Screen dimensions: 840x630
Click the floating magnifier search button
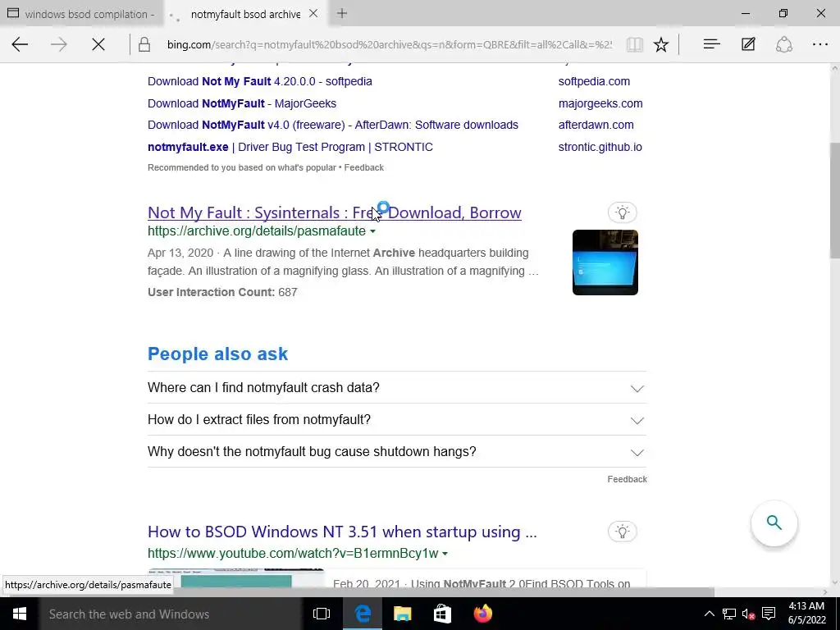(774, 523)
